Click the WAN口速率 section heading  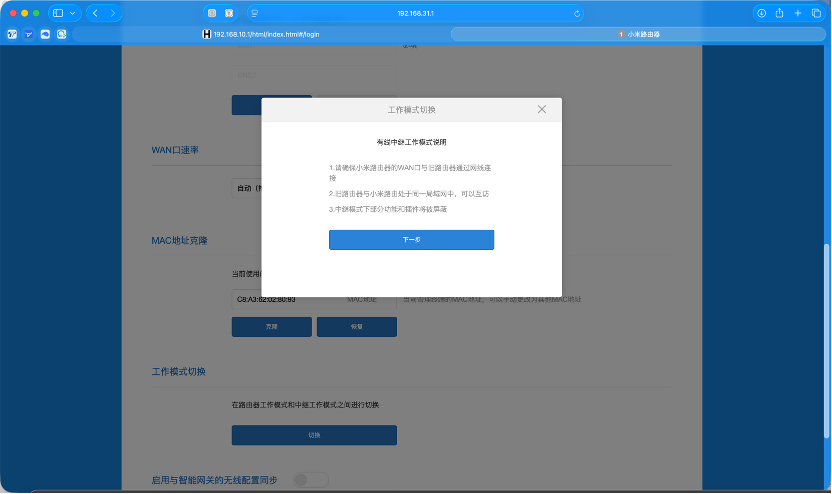tap(175, 150)
